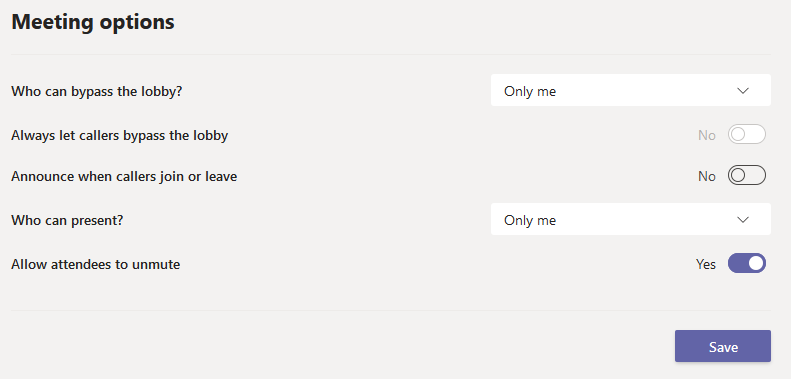Turn on Announce when callers join or leave
Image resolution: width=791 pixels, height=379 pixels.
click(747, 176)
